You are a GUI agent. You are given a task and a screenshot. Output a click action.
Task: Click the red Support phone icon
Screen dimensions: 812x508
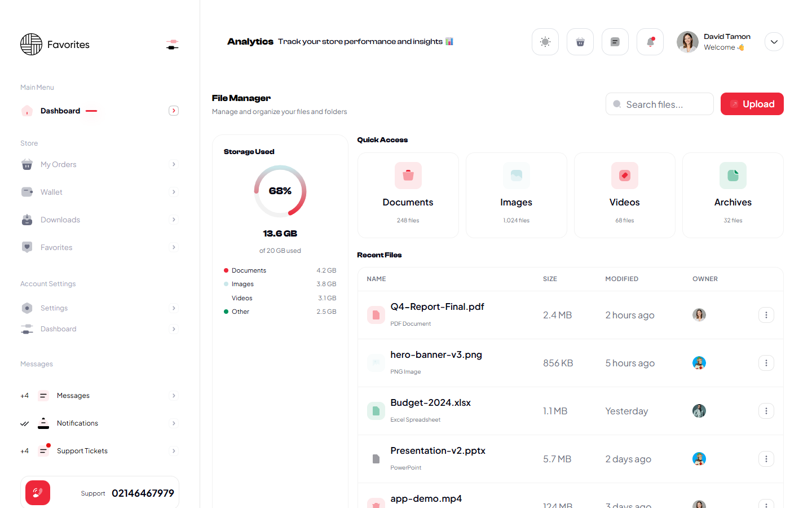[37, 492]
